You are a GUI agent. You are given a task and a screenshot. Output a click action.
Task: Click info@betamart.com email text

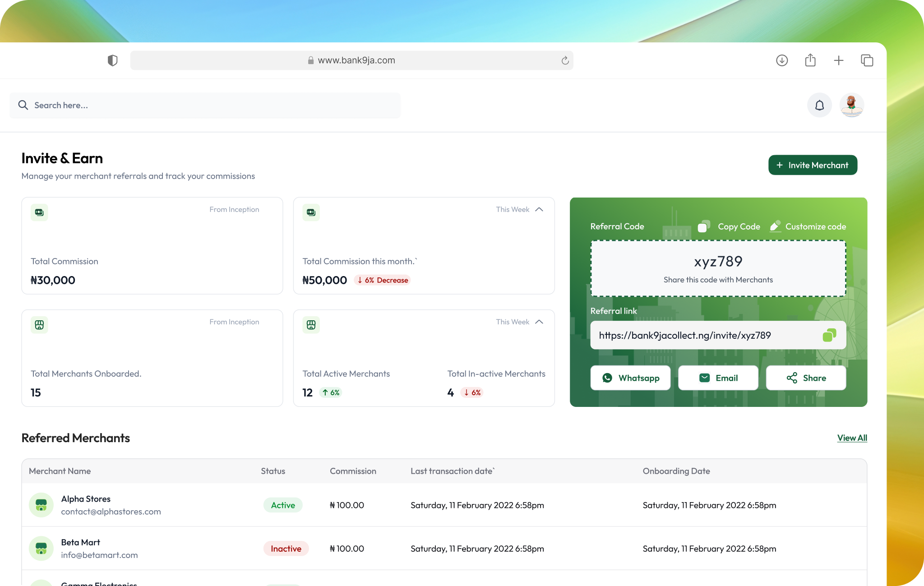pos(99,555)
